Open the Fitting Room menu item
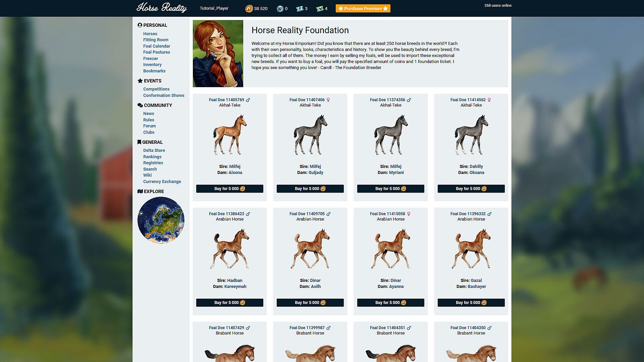The height and width of the screenshot is (362, 644). 156,40
